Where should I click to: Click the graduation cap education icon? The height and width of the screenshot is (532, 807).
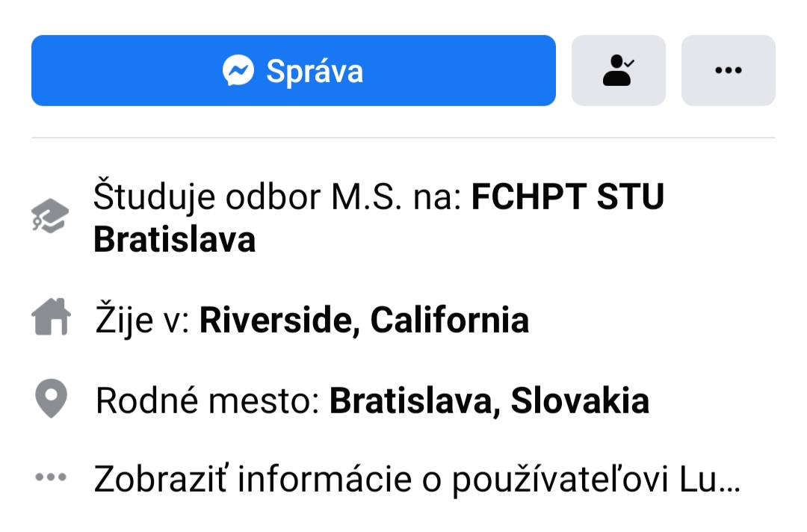pos(51,217)
